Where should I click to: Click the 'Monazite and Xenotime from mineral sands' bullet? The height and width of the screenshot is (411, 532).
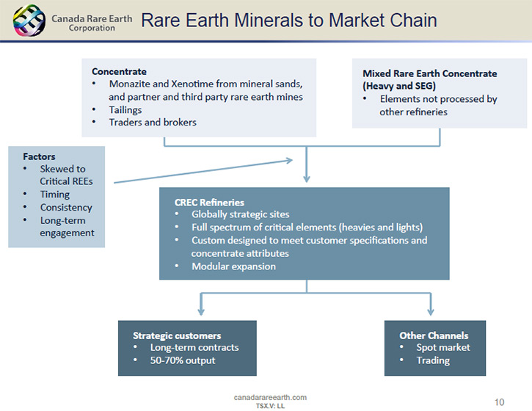(x=205, y=90)
